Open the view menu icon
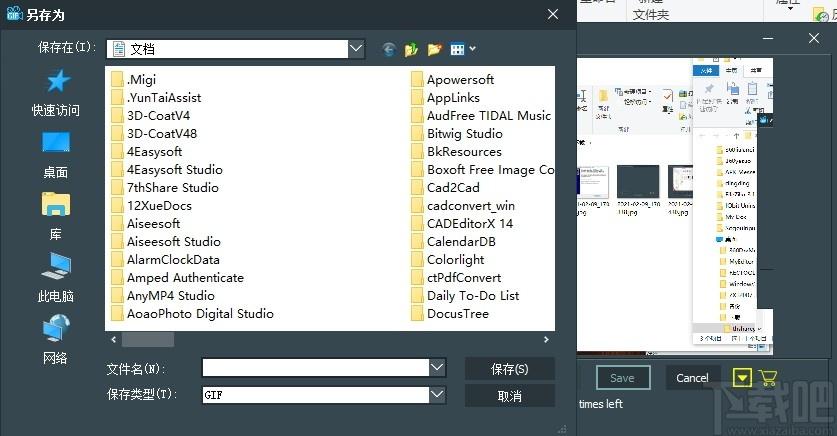 click(x=462, y=50)
